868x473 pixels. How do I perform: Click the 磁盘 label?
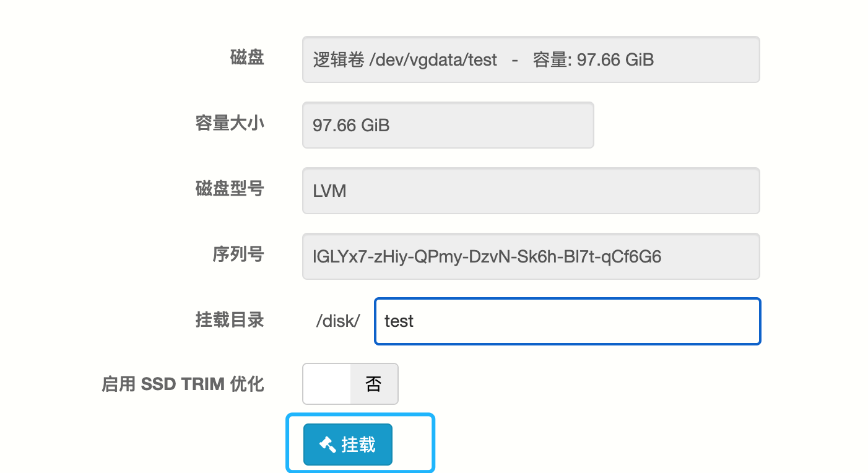(247, 58)
